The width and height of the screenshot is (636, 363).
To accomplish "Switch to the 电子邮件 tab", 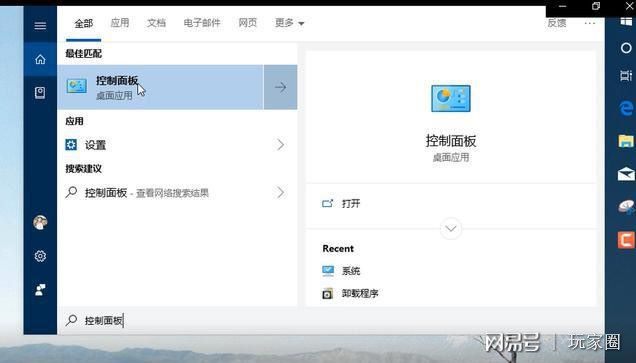I will (x=202, y=23).
